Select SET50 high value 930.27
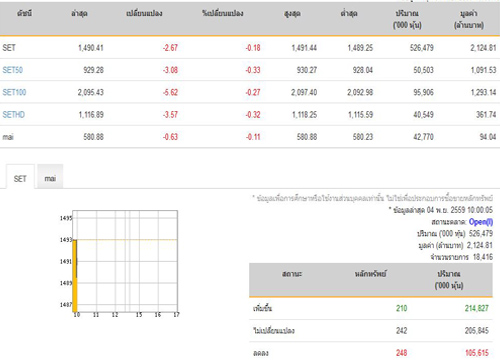This screenshot has width=500, height=360. (x=307, y=70)
